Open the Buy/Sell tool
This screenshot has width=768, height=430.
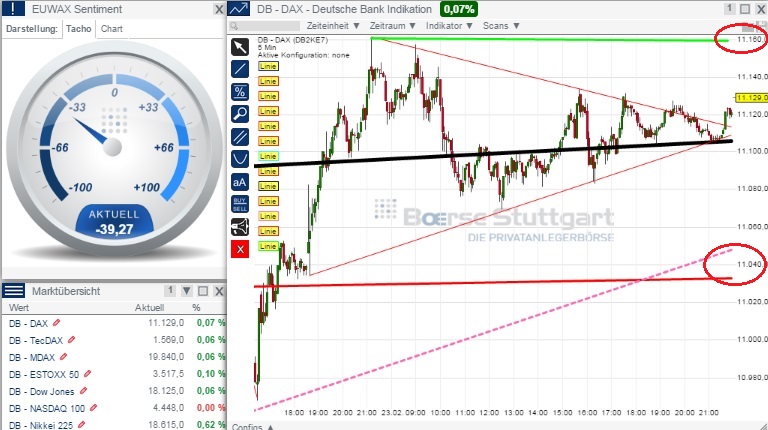click(240, 204)
